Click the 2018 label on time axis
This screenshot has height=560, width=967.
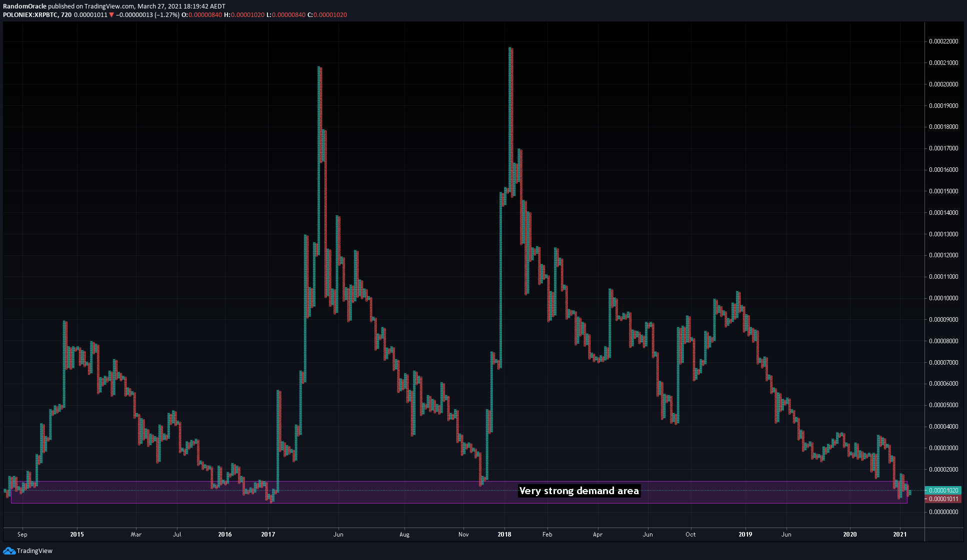pos(504,535)
